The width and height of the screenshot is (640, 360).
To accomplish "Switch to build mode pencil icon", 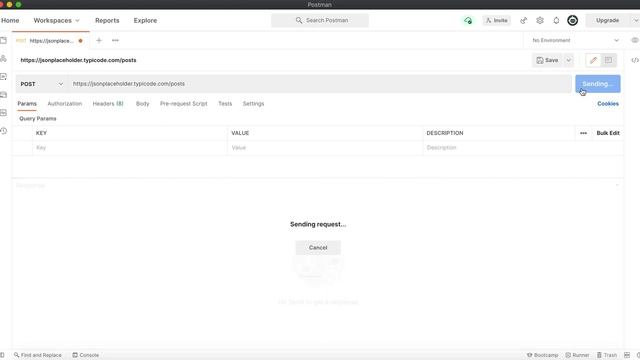I will click(x=593, y=60).
